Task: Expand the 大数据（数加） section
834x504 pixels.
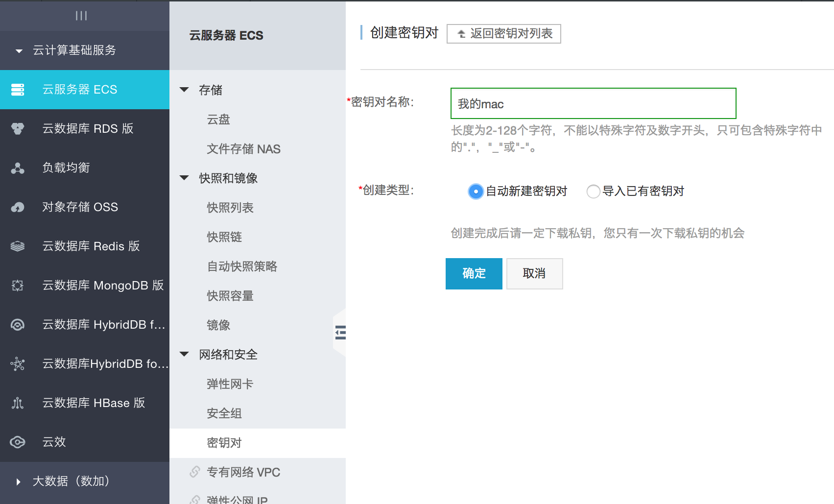Action: 18,481
